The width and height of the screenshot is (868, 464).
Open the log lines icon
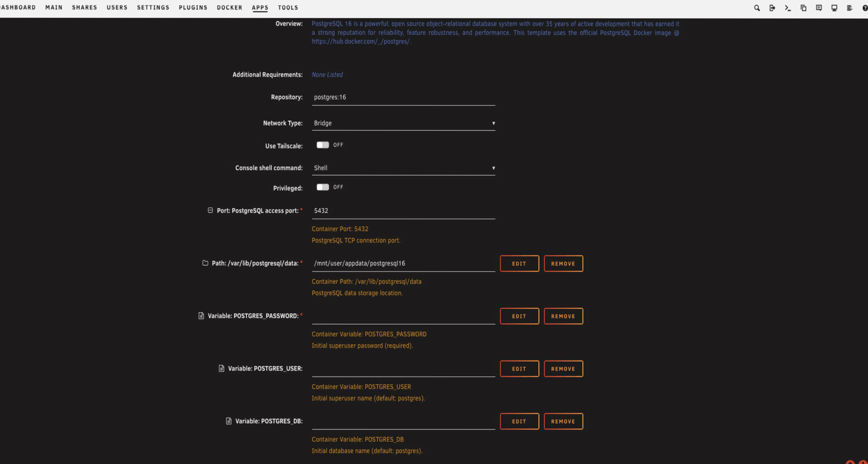pyautogui.click(x=850, y=8)
